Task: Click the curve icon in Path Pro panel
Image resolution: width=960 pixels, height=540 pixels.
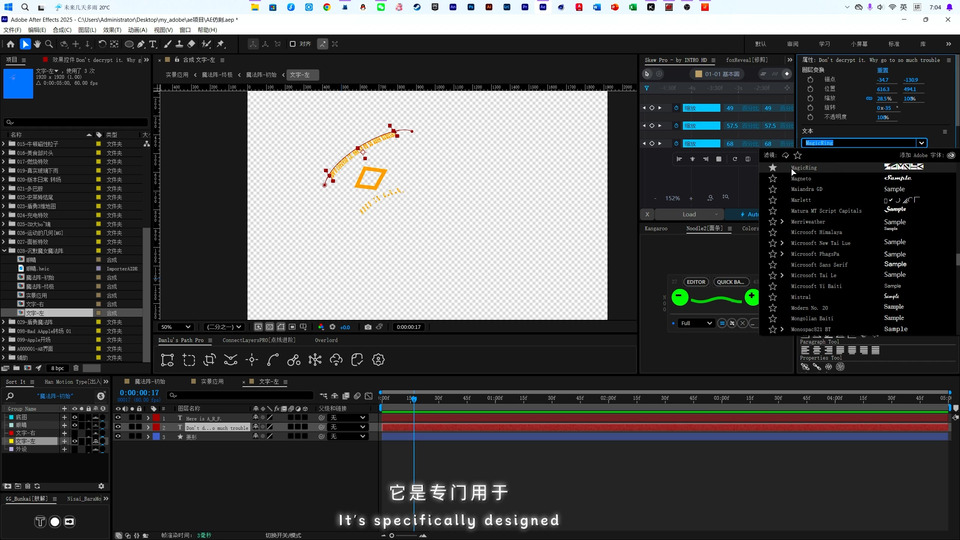Action: [x=273, y=360]
